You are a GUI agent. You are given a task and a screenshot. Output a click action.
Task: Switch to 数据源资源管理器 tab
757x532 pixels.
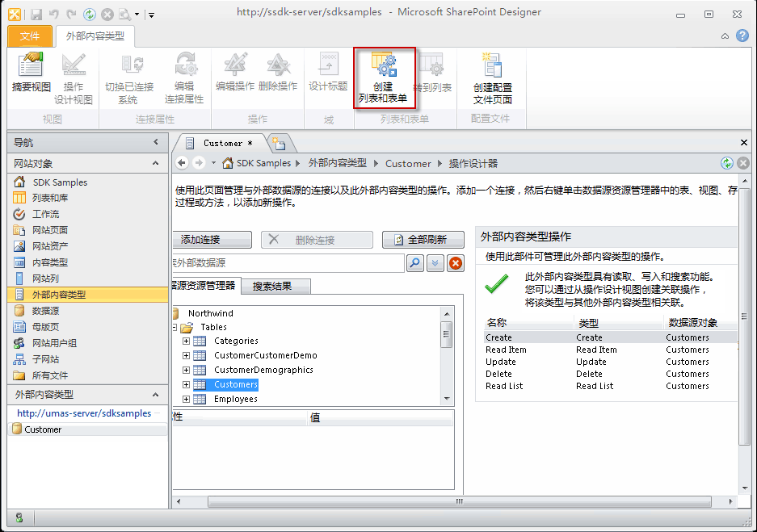tap(206, 286)
